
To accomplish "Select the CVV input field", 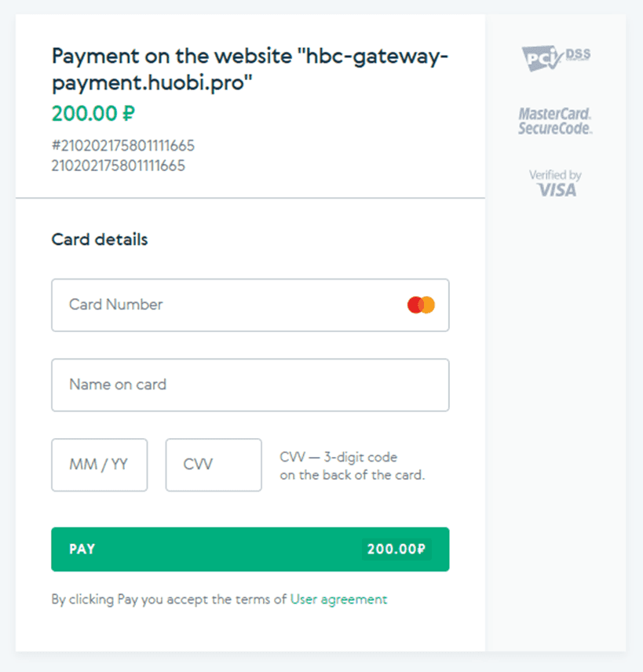I will pos(214,465).
